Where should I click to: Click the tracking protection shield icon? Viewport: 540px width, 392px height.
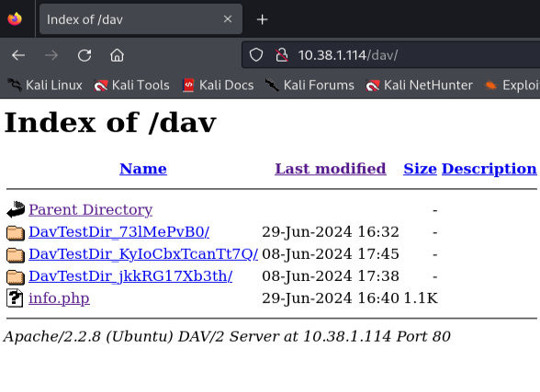[x=256, y=55]
